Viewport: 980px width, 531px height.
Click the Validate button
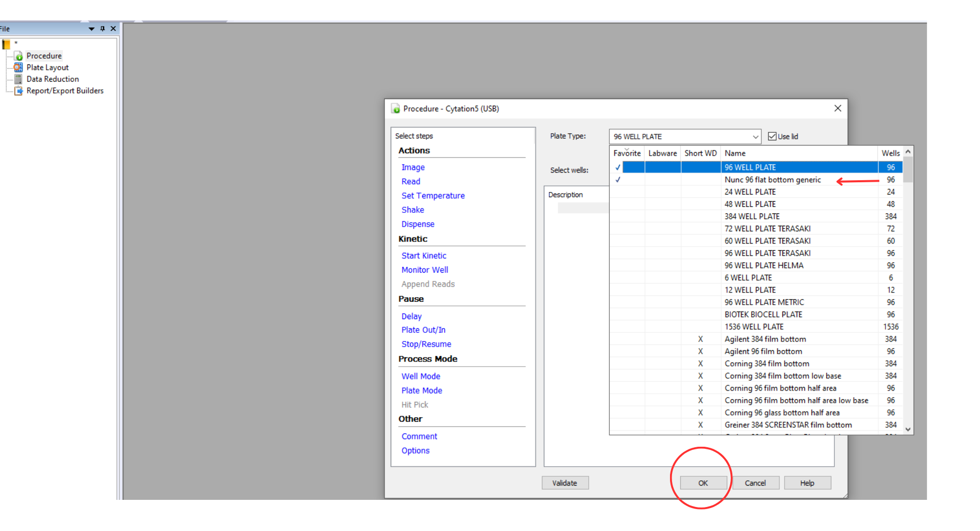pos(565,483)
